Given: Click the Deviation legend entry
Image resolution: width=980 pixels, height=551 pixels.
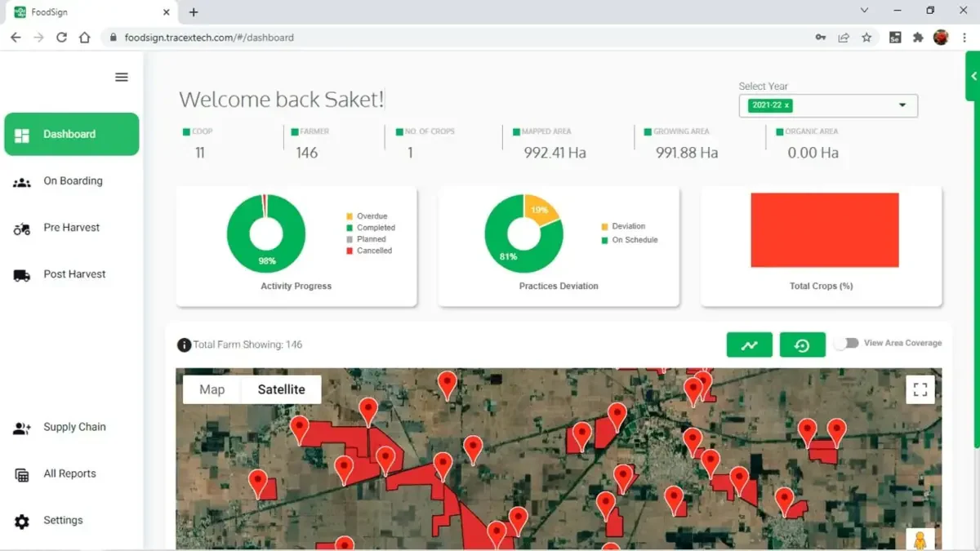Looking at the screenshot, I should [623, 226].
